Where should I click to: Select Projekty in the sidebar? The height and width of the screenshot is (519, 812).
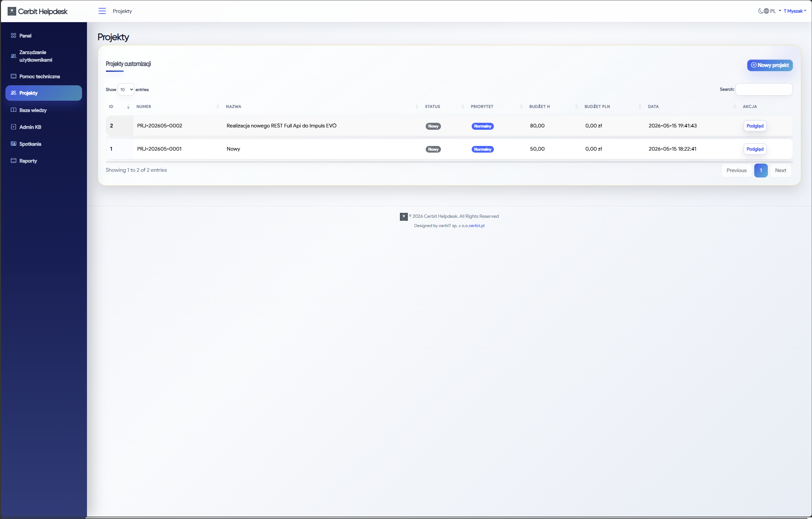coord(44,93)
